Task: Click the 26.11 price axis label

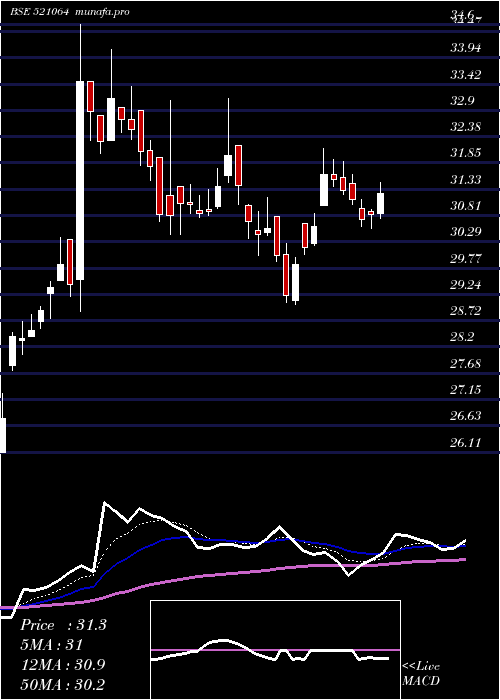Action: point(466,442)
